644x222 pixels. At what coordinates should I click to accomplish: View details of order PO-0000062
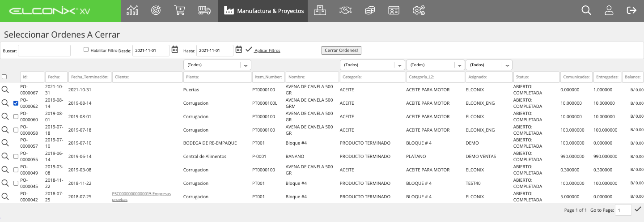(x=5, y=103)
